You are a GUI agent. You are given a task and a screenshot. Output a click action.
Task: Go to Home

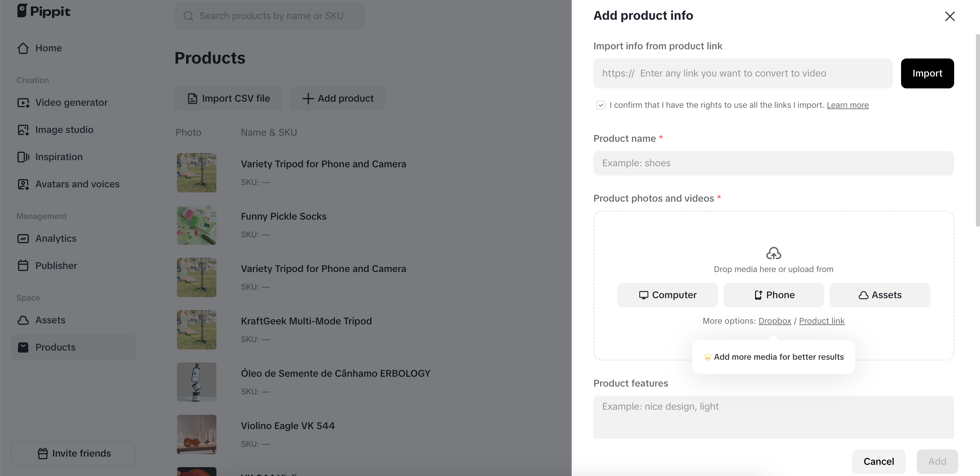point(49,48)
